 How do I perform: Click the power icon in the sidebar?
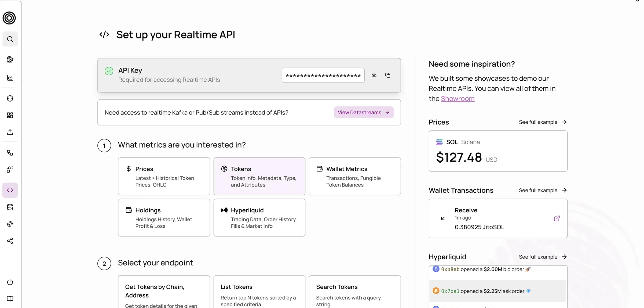pos(10,282)
